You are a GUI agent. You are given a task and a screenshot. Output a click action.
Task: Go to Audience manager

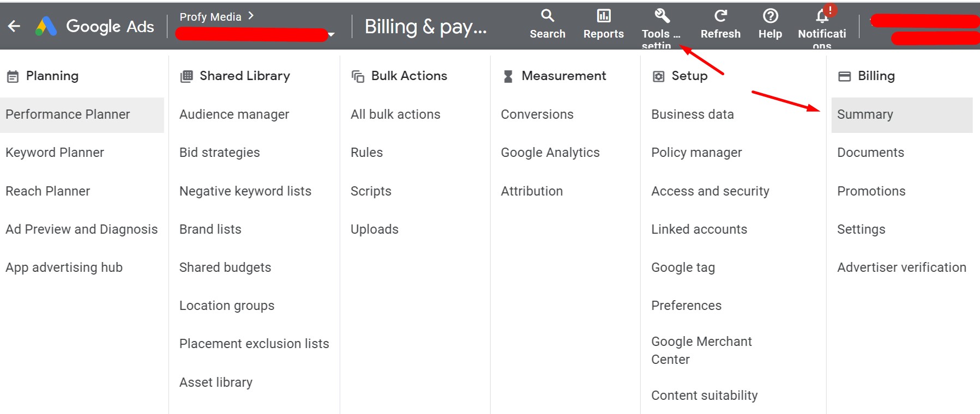click(x=234, y=114)
